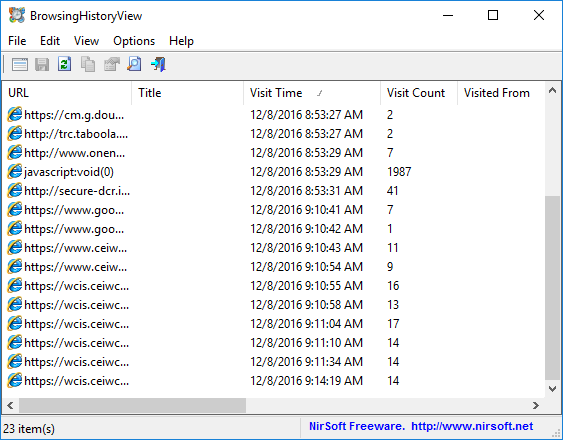Click the Advanced Options toolbar icon
The width and height of the screenshot is (563, 440).
(20, 65)
